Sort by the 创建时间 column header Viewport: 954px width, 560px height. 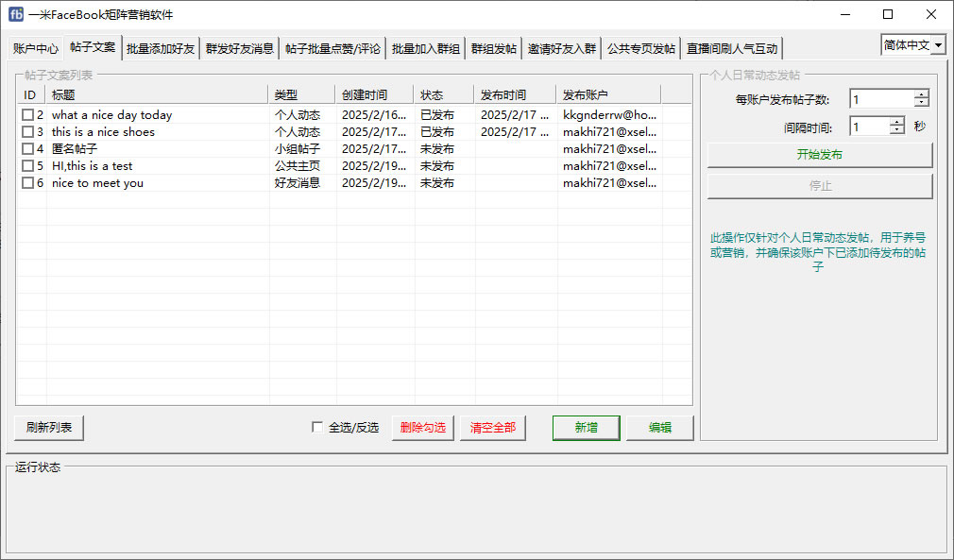tap(375, 94)
